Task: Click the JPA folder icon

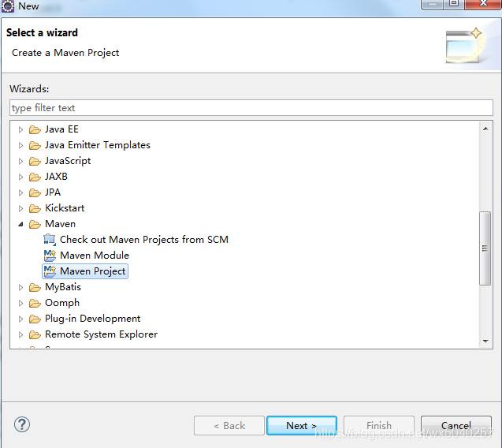Action: pos(35,192)
